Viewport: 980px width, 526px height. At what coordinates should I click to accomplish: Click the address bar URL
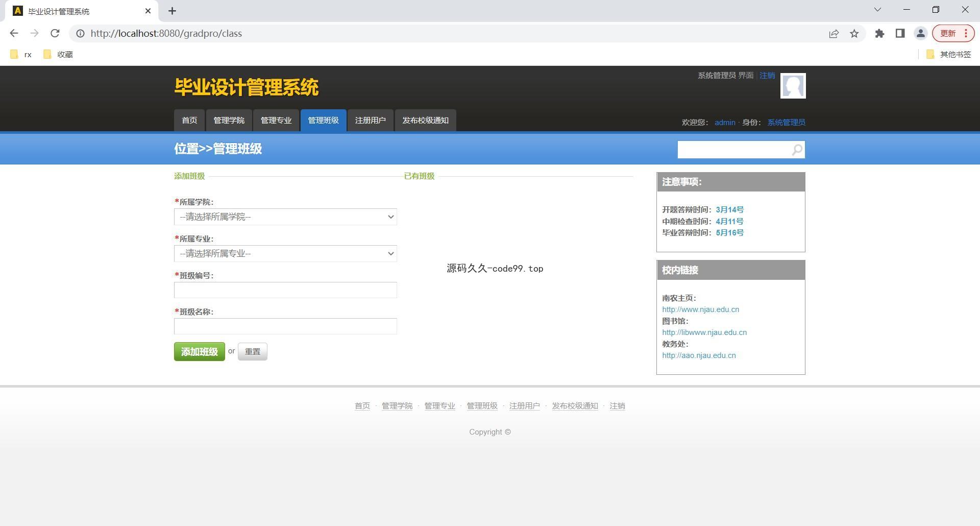click(x=166, y=33)
